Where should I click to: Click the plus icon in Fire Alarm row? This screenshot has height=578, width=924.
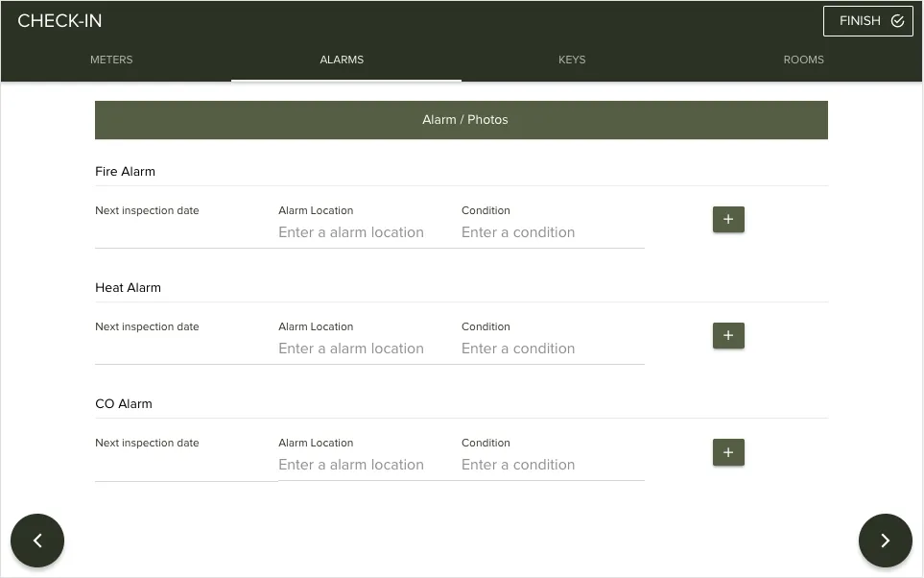point(728,220)
